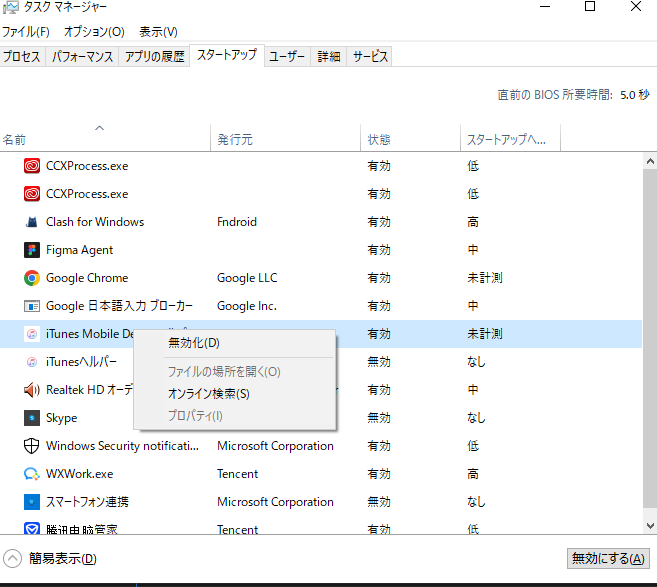Click the Fndroid publisher cell

(237, 222)
